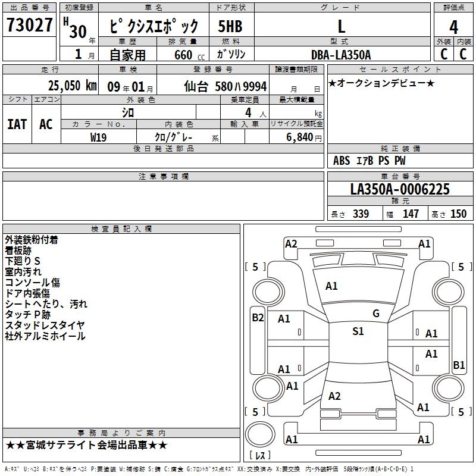The width and height of the screenshot is (476, 476).
Task: Click the air conditioner value AC
Action: pos(46,124)
